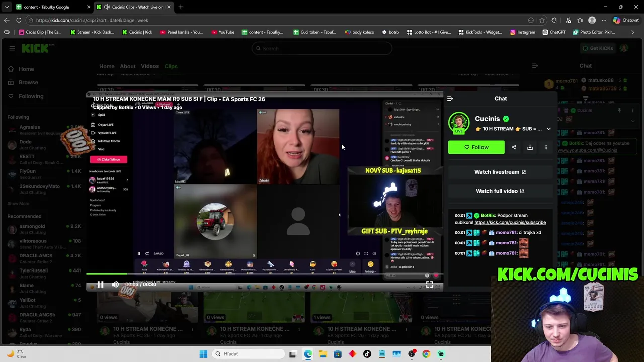Share the clip with share icon

coord(514,147)
